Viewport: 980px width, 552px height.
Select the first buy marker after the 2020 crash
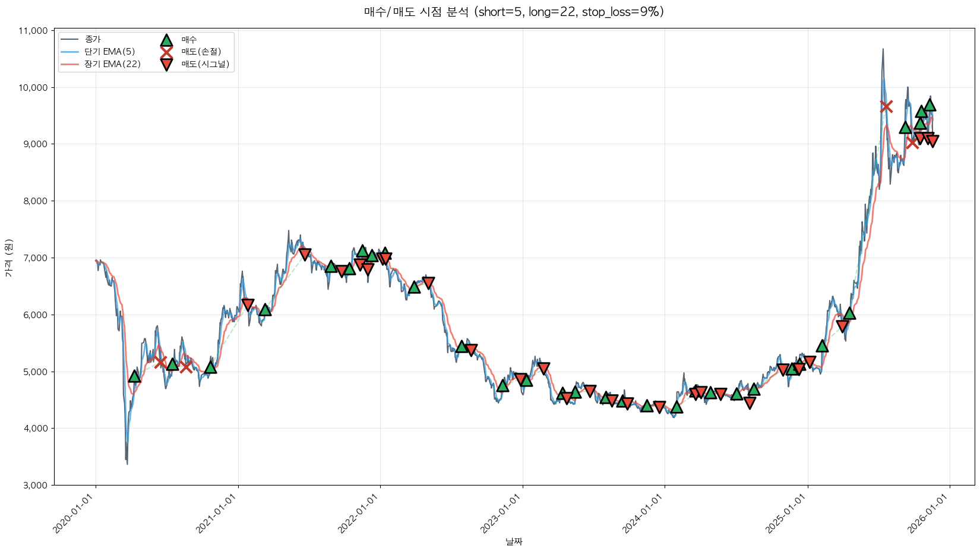coord(134,376)
